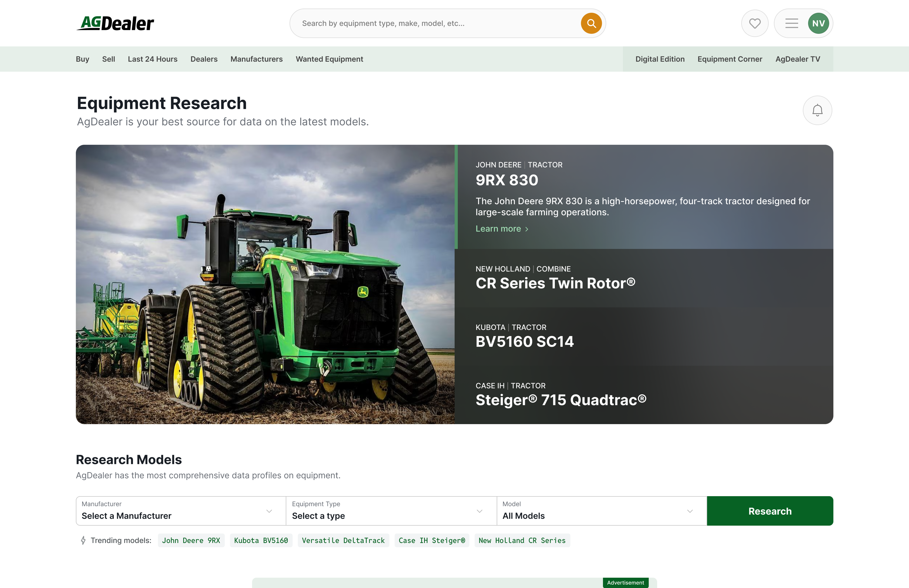Viewport: 909px width, 588px height.
Task: Open the hamburger menu icon
Action: coord(791,23)
